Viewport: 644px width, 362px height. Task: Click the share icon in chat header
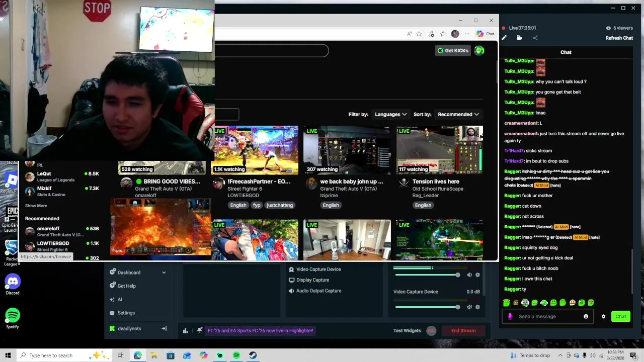click(x=535, y=38)
